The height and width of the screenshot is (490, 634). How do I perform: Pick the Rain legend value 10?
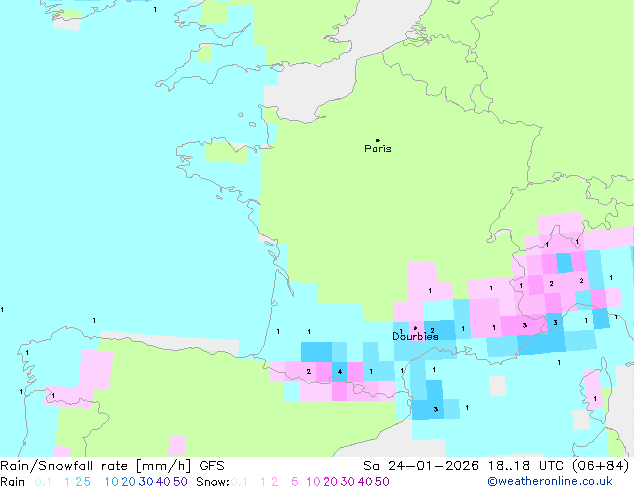[x=111, y=482]
